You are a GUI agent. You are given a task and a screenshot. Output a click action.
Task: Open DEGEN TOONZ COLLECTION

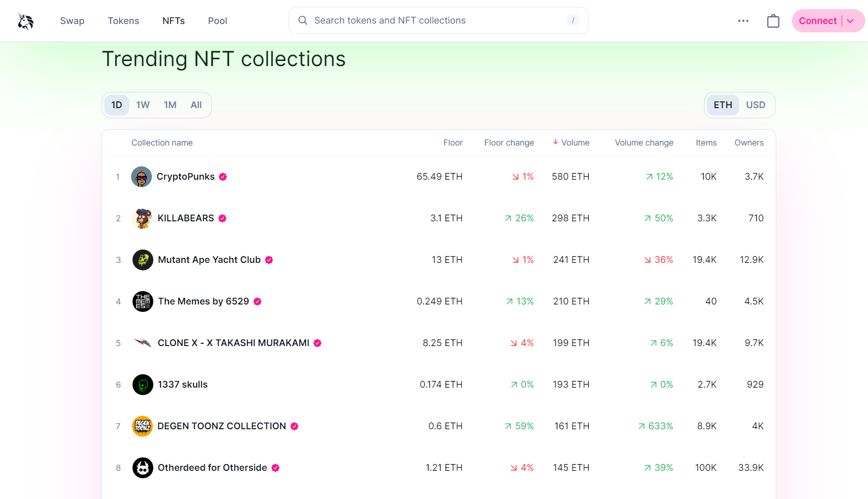[x=222, y=426]
